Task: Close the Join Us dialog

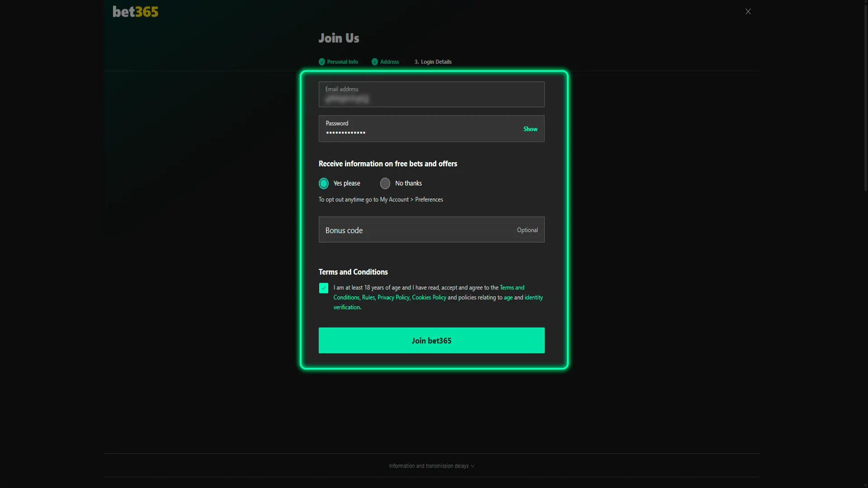Action: point(748,11)
